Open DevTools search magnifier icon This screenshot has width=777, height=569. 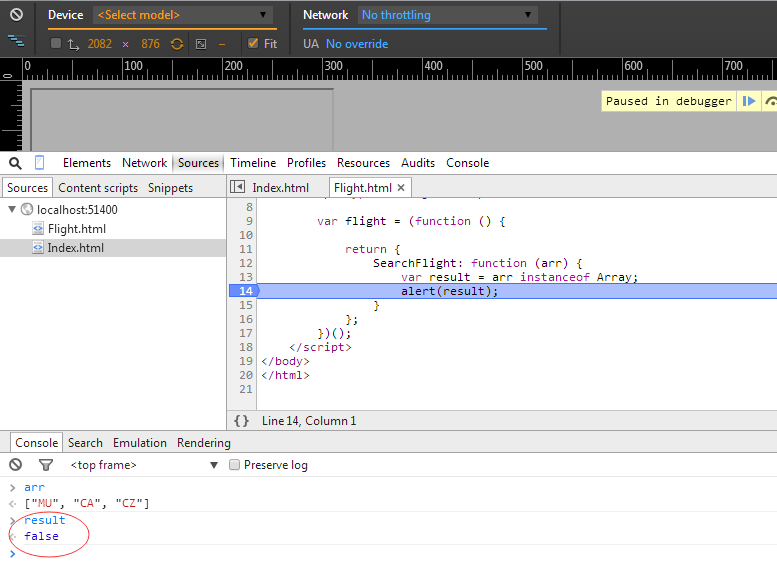coord(15,163)
